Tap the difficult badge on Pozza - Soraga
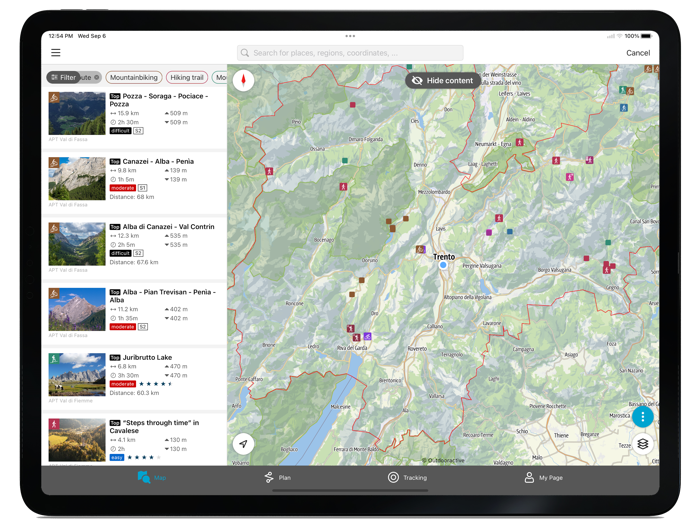The height and width of the screenshot is (525, 700). (121, 131)
